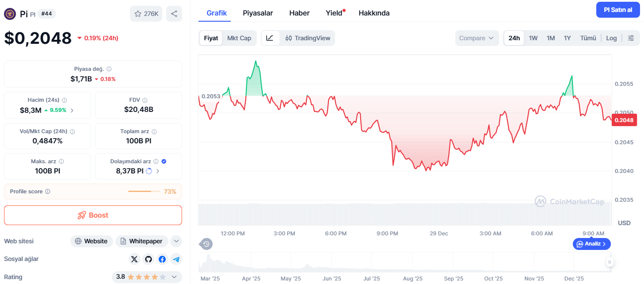
Task: Click the PI Satın al button
Action: tap(618, 10)
